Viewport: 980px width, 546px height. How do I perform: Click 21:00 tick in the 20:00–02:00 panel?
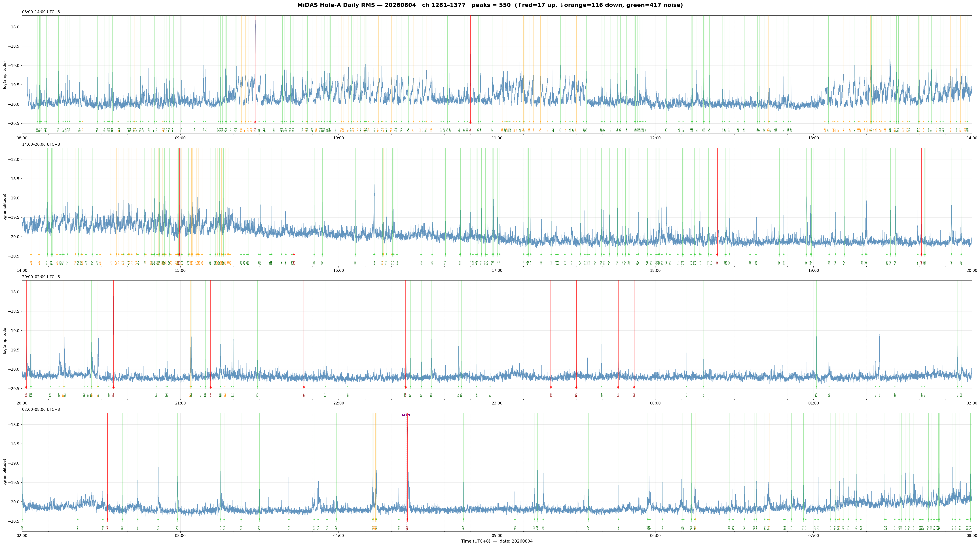coord(180,402)
